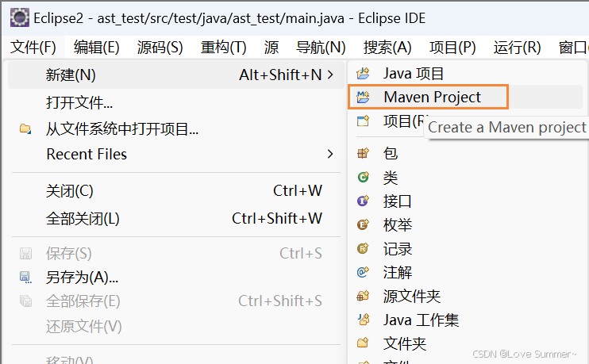
Task: Click the Ctrl+Shift+S shortcut text
Action: [280, 301]
